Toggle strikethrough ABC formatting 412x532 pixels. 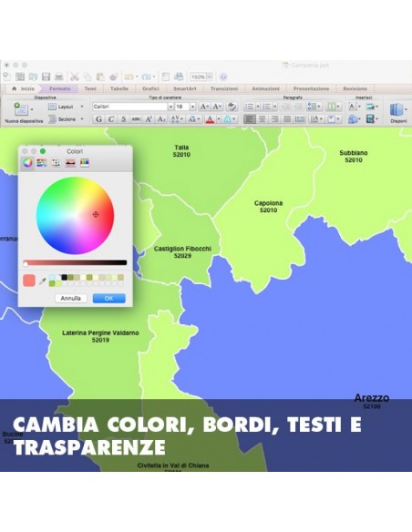[x=136, y=119]
